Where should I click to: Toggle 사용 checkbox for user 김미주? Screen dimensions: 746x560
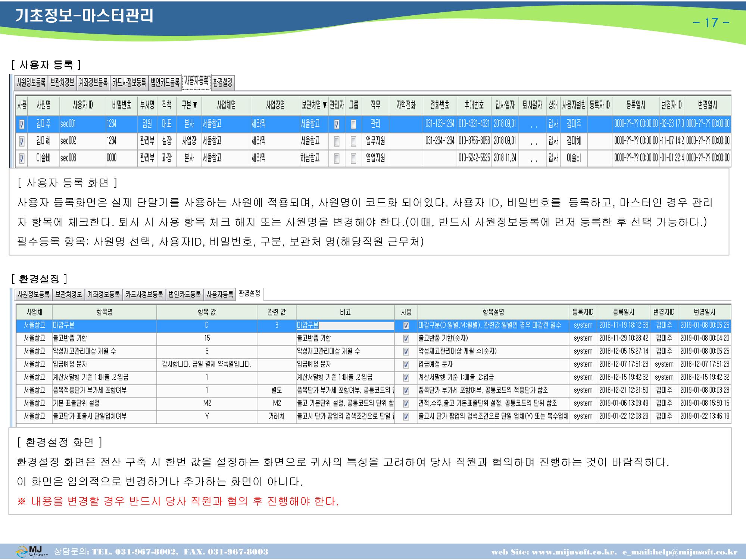[22, 124]
